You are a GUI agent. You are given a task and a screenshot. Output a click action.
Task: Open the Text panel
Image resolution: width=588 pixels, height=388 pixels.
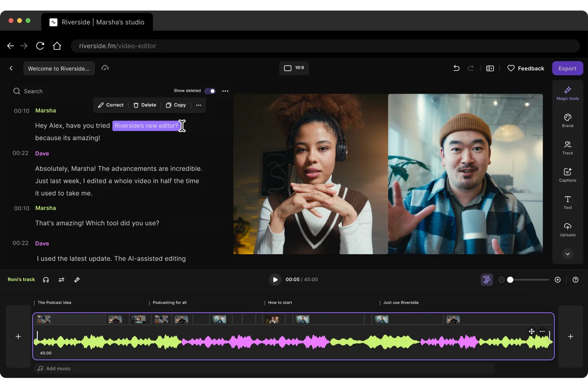click(x=567, y=202)
